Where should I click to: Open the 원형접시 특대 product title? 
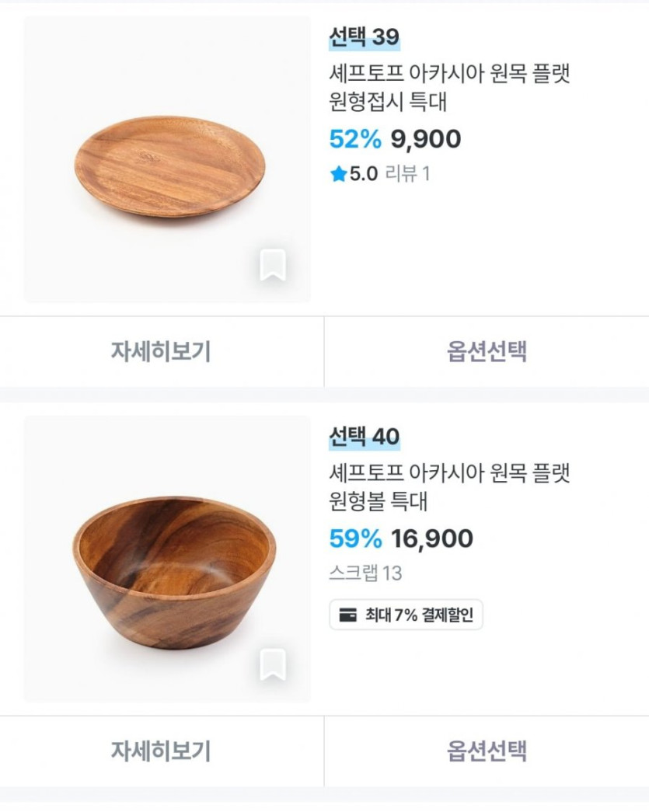click(450, 88)
